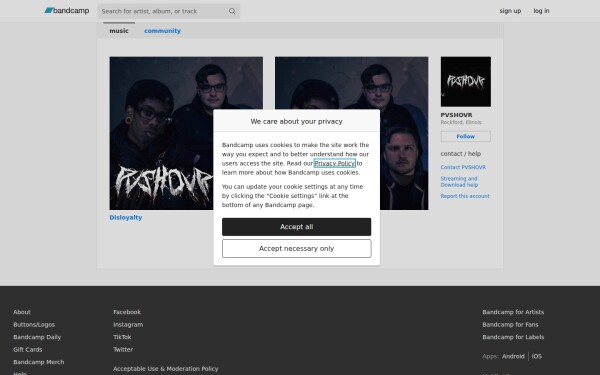Visit Bandcamp's Facebook page
Screen dimensions: 600x375
pyautogui.click(x=127, y=312)
